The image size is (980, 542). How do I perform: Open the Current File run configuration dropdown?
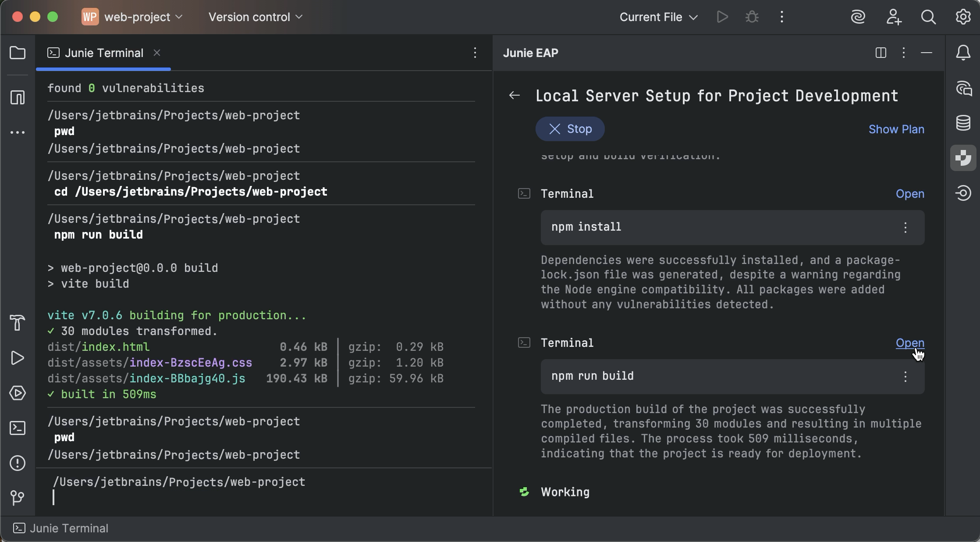click(657, 17)
